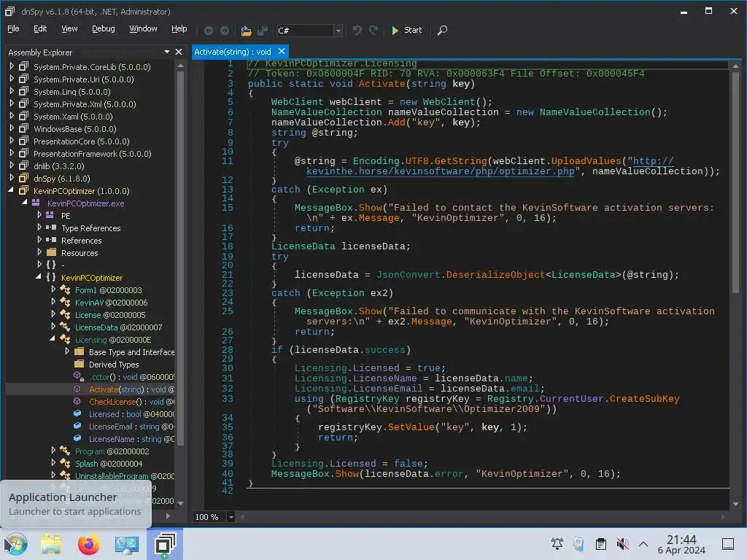This screenshot has height=560, width=747.
Task: Click the Redo toolbar icon
Action: (374, 31)
